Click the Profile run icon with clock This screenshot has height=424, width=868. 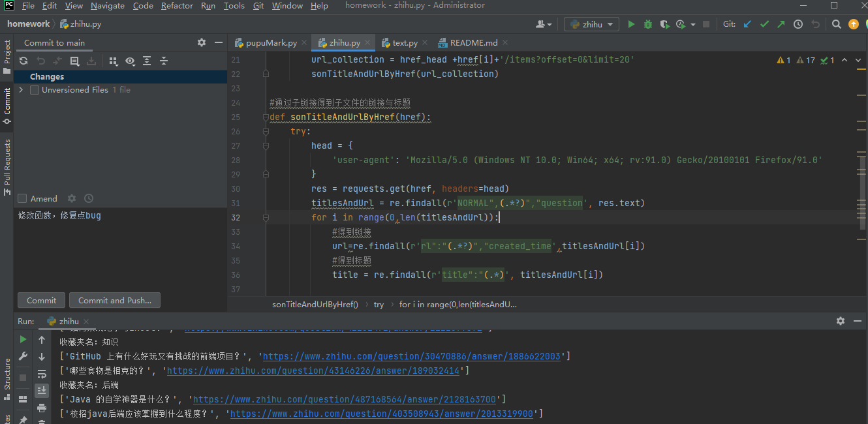pos(681,24)
